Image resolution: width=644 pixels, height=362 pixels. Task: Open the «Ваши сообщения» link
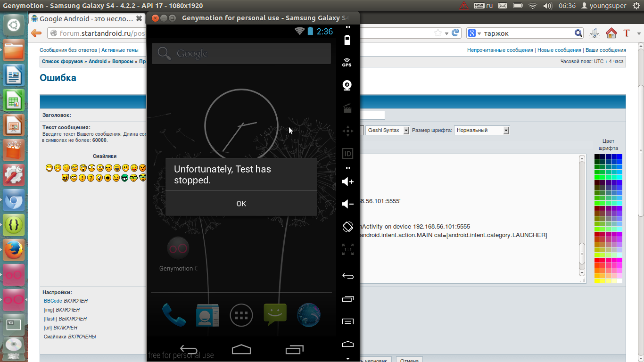coord(606,50)
